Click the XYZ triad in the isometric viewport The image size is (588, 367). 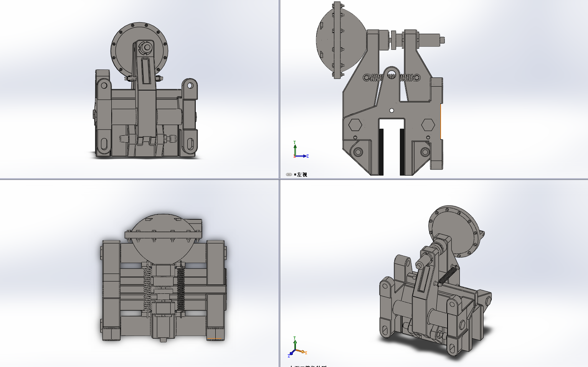(297, 347)
